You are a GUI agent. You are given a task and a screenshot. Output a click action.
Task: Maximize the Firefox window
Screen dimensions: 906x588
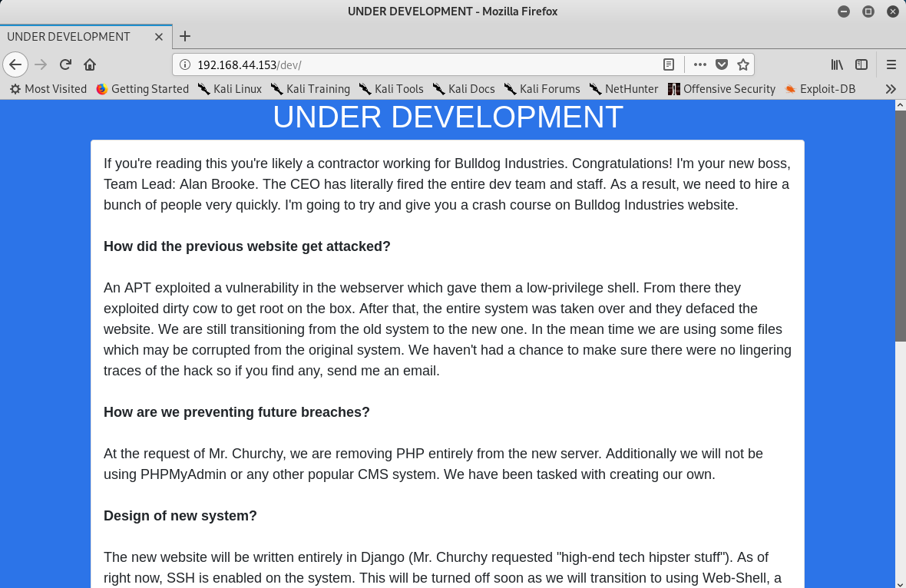point(868,11)
